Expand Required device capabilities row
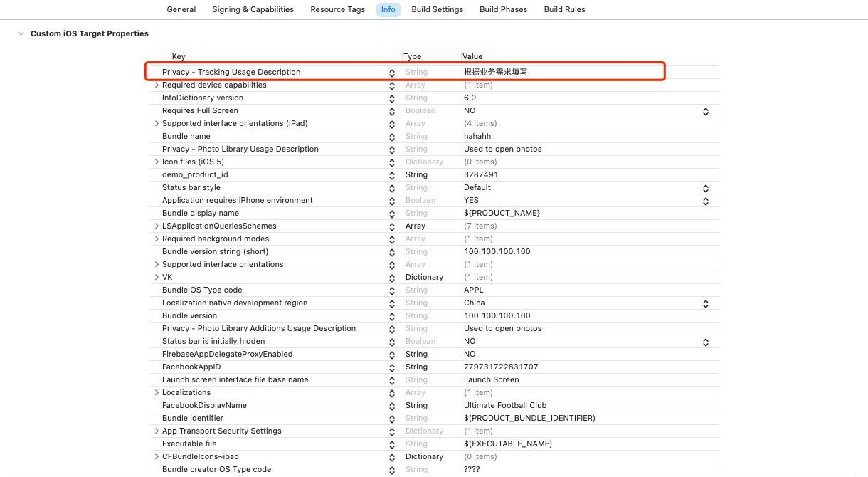The width and height of the screenshot is (868, 477). point(157,85)
